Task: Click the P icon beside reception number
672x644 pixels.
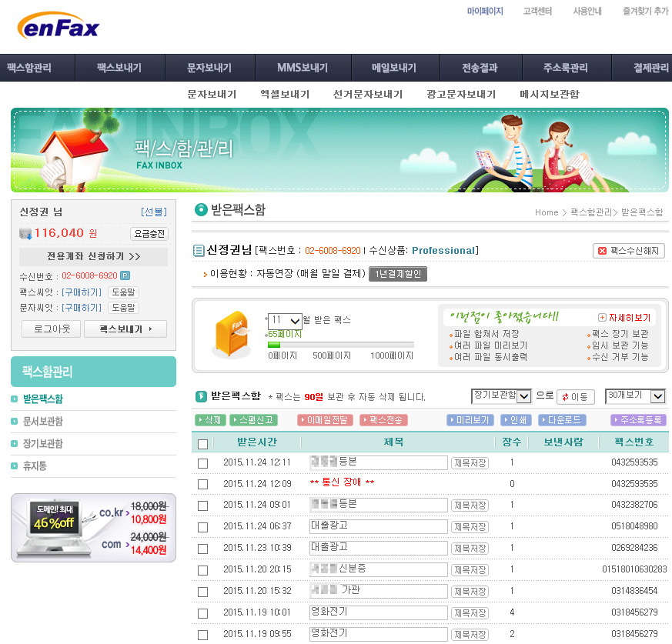Action: (x=125, y=275)
